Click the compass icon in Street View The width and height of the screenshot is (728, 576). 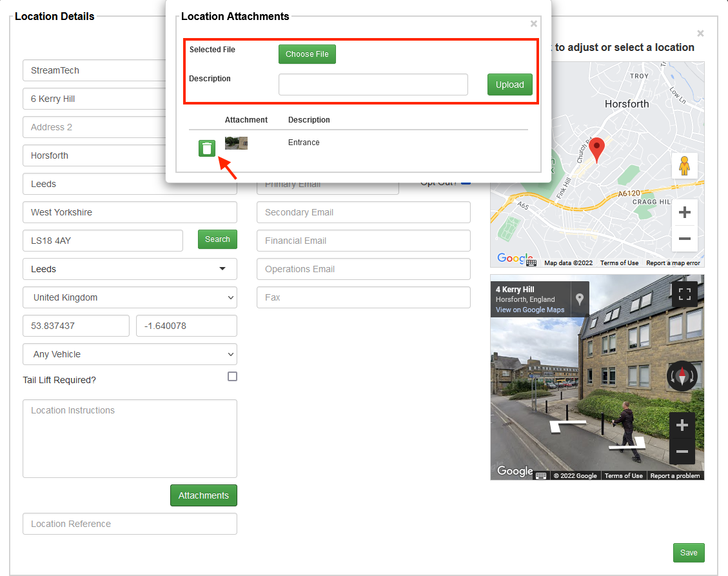coord(682,376)
